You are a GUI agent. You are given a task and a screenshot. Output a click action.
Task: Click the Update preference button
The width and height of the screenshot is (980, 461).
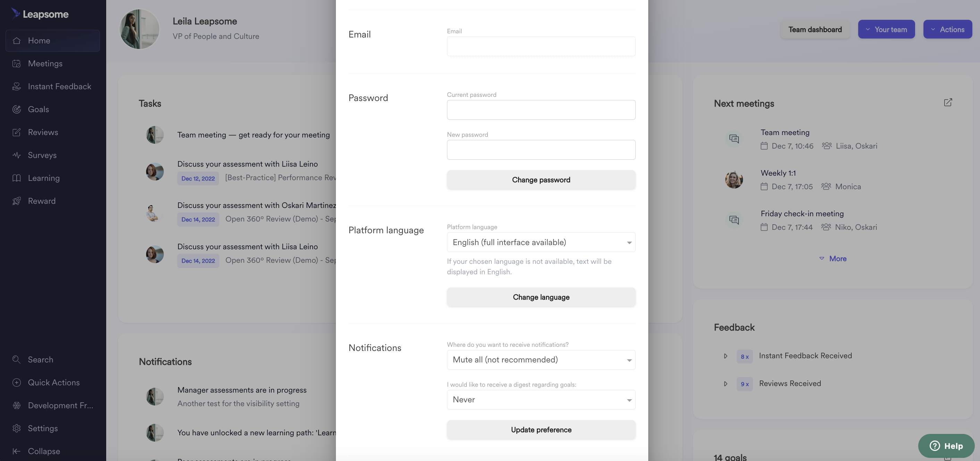click(541, 430)
